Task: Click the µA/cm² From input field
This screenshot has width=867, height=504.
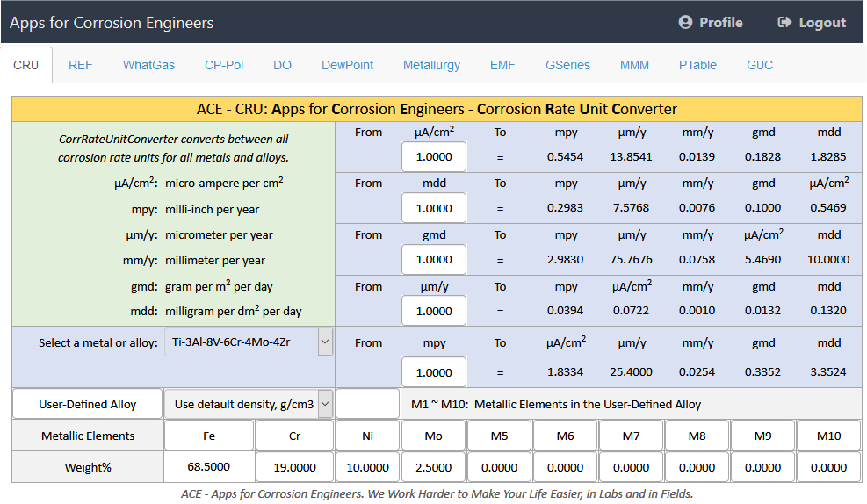Action: click(x=434, y=157)
